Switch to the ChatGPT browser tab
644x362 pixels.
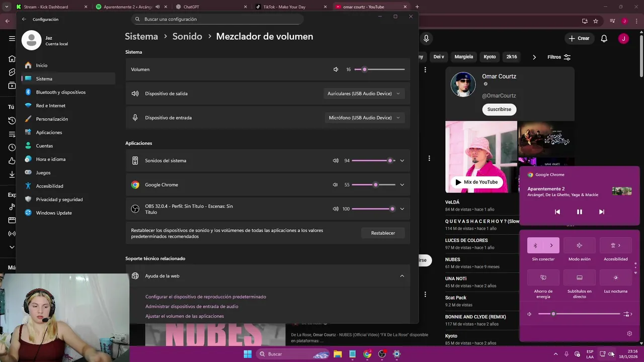coord(211,7)
